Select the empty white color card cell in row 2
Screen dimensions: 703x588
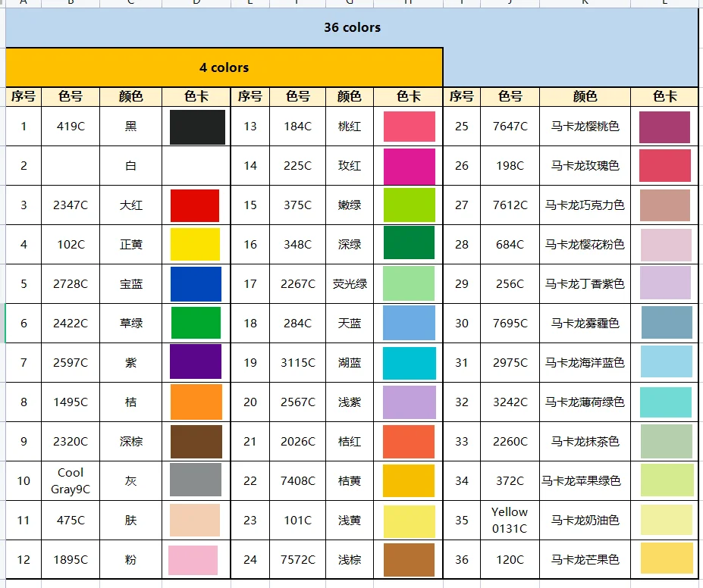(196, 166)
